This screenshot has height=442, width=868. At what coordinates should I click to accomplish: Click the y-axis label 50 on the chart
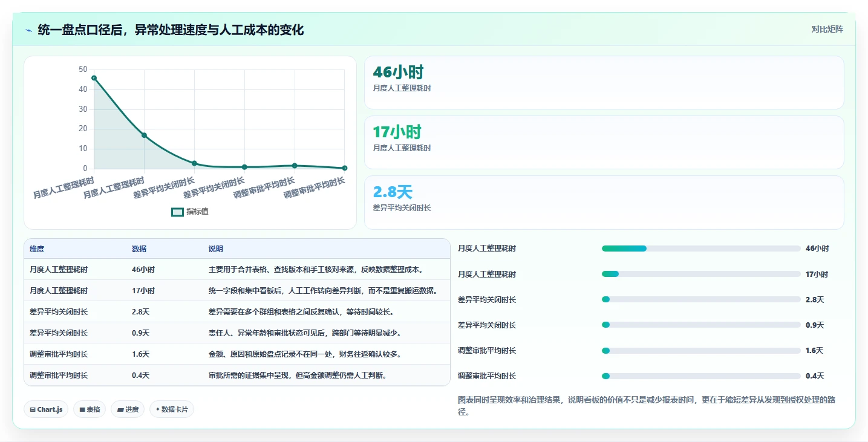[83, 70]
